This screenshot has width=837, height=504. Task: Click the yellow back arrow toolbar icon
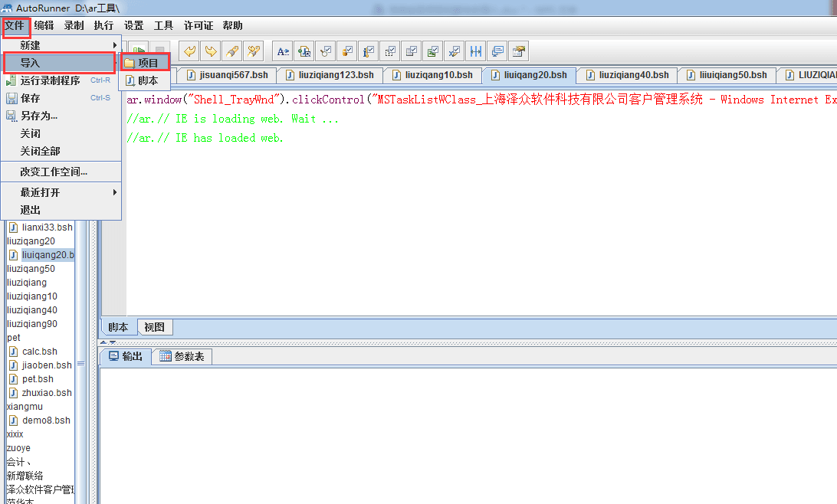(190, 51)
